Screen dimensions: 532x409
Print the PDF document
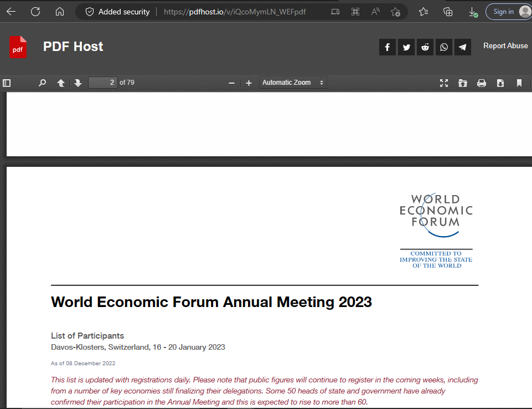(482, 83)
